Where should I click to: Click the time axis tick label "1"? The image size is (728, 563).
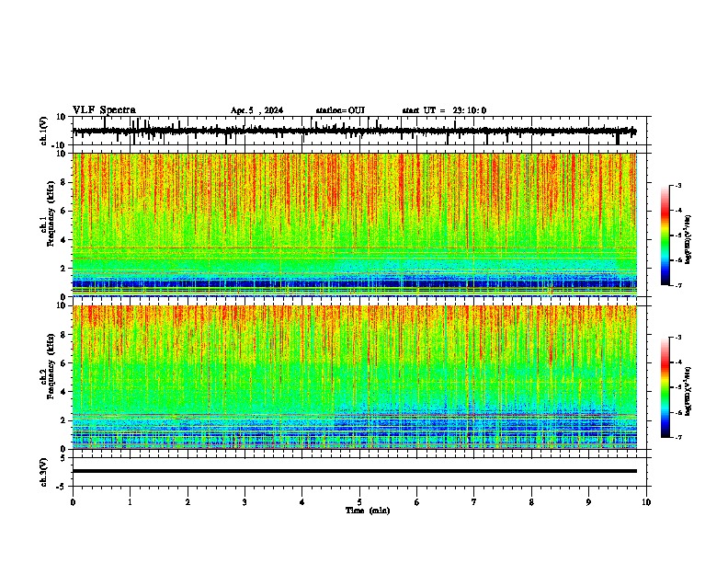(x=130, y=502)
